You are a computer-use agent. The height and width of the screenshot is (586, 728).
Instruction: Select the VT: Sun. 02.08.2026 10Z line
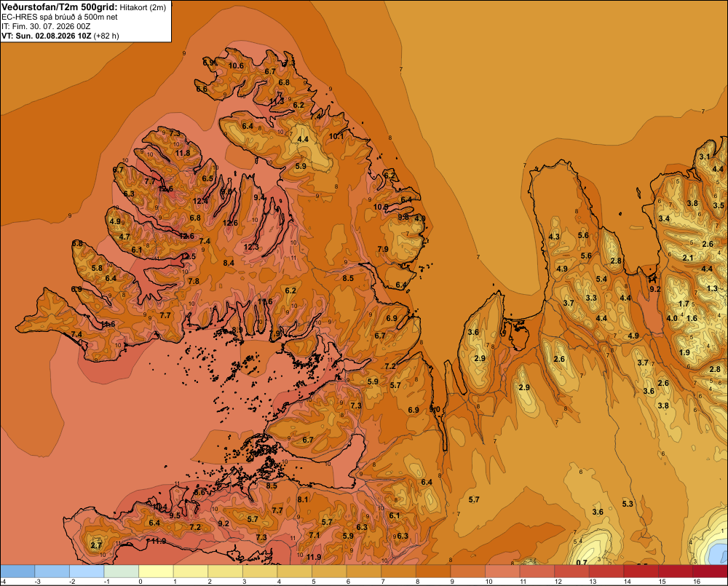47,36
